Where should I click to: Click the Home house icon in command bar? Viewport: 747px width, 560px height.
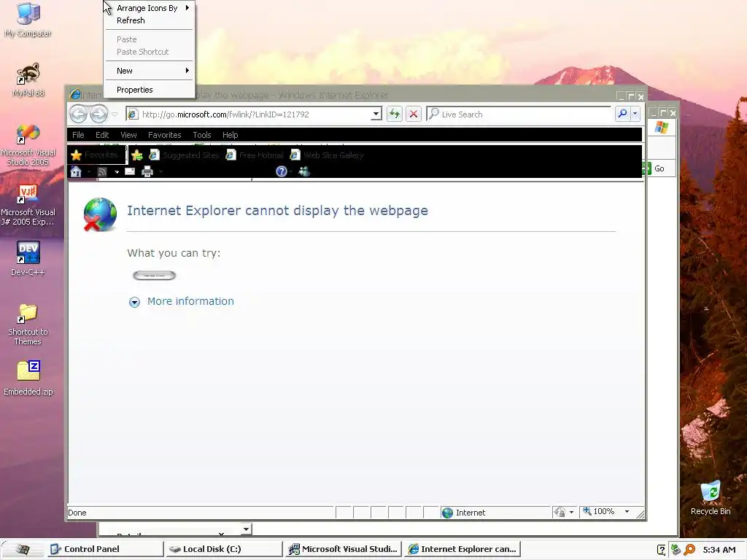[76, 171]
